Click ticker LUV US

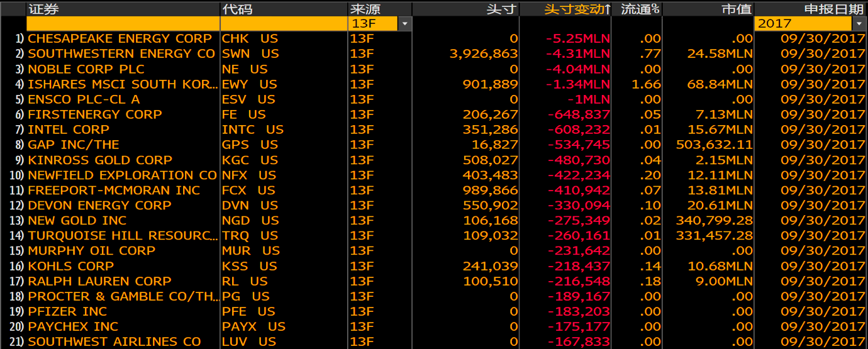click(x=249, y=341)
